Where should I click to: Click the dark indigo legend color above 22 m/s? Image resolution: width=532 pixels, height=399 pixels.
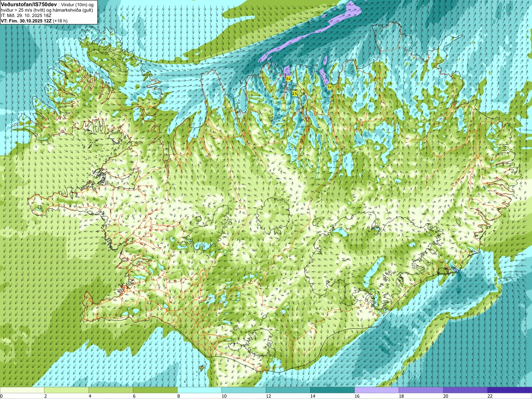point(510,390)
